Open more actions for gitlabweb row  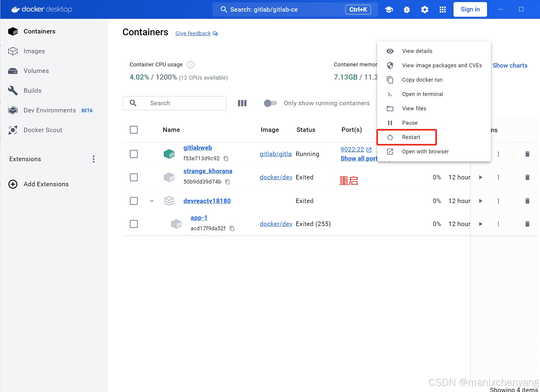[498, 154]
